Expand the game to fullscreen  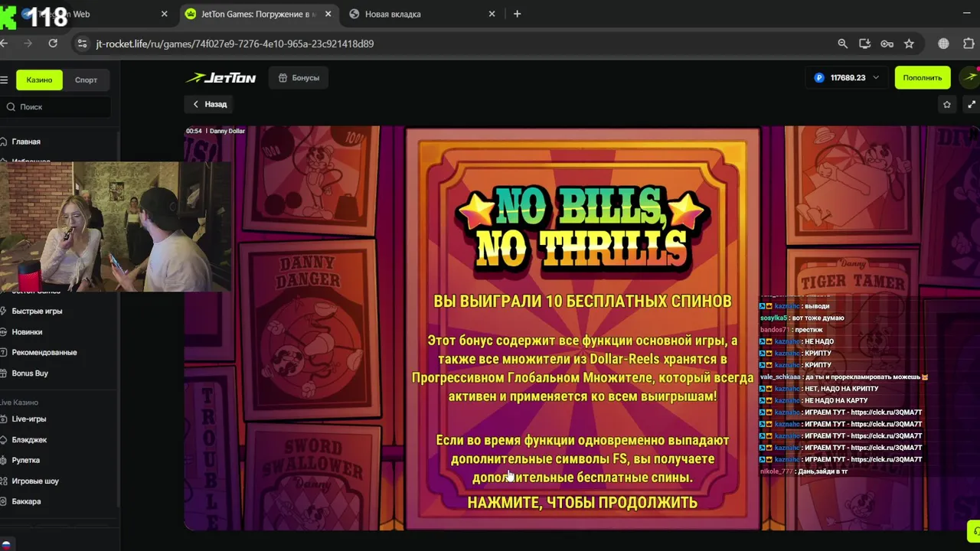tap(972, 104)
